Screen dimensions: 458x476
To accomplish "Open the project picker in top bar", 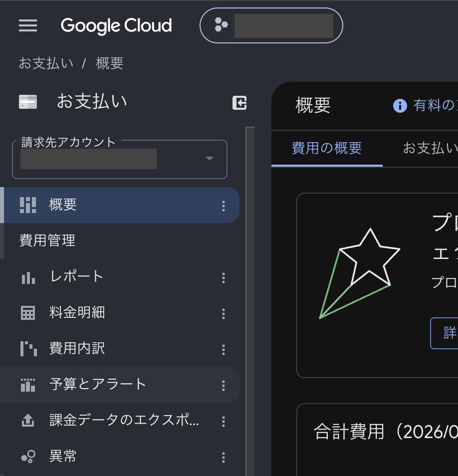I will pyautogui.click(x=271, y=25).
